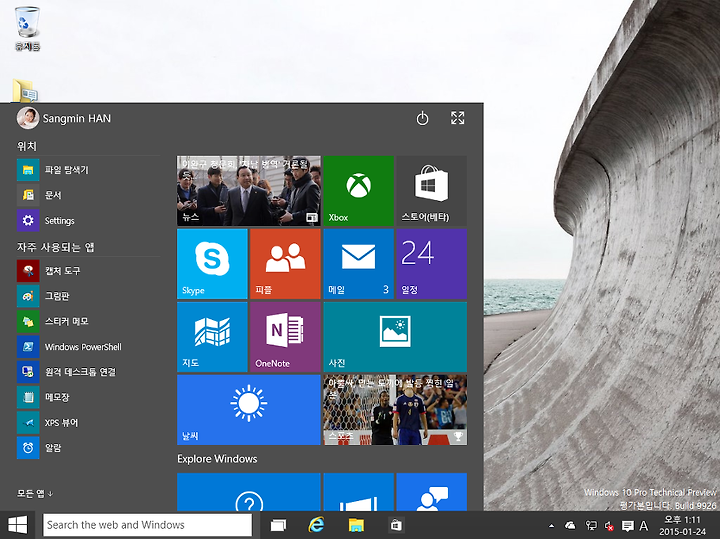
Task: Open the 스포츠 sports live tile
Action: click(x=395, y=410)
